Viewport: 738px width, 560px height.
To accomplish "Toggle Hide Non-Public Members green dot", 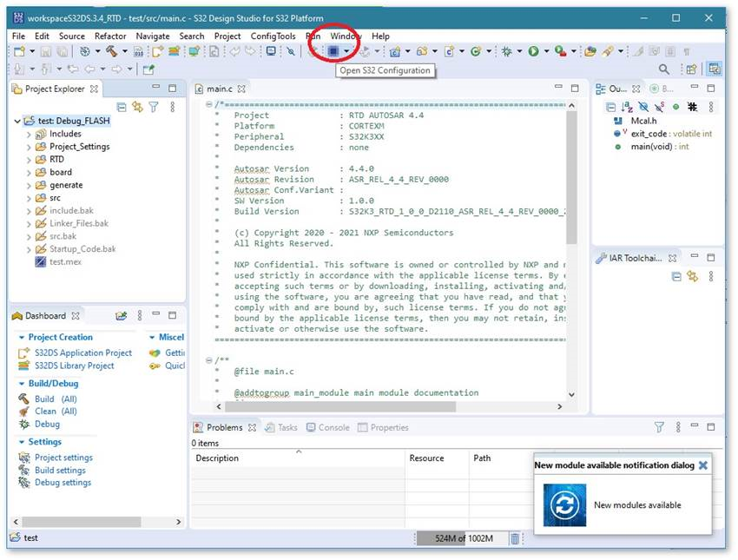I will click(675, 108).
